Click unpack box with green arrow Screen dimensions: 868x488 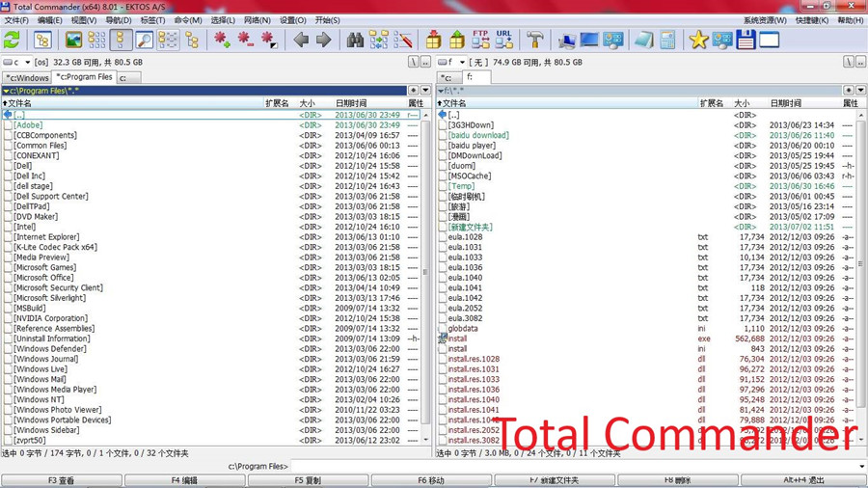(x=457, y=40)
